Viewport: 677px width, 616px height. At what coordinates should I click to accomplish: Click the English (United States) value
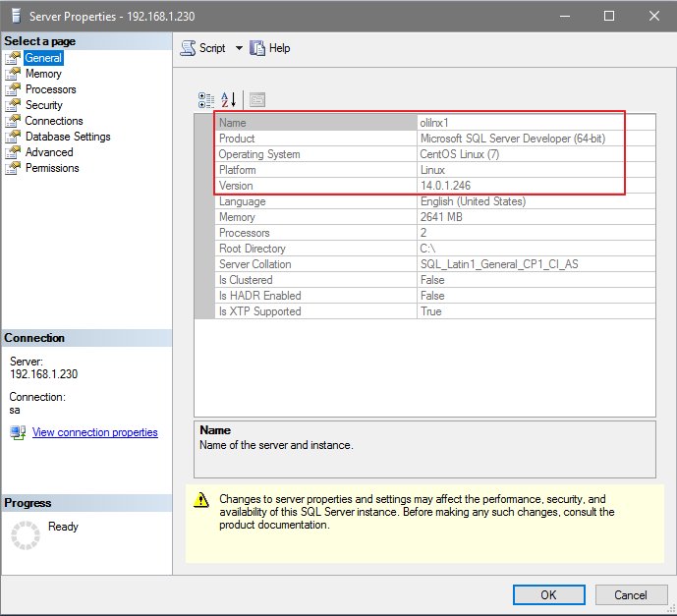(474, 201)
